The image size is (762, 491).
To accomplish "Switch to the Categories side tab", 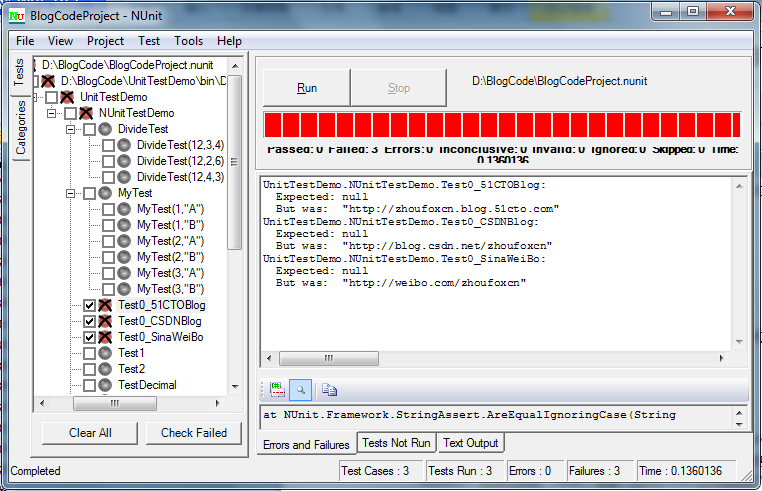I will coord(20,128).
